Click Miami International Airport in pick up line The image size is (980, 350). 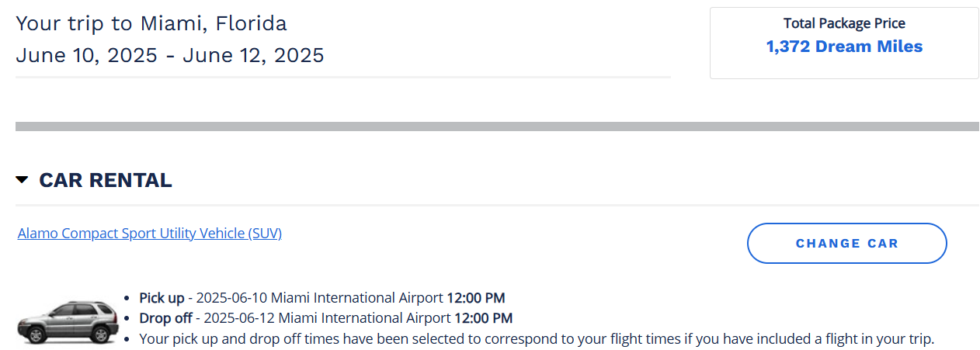pos(357,298)
